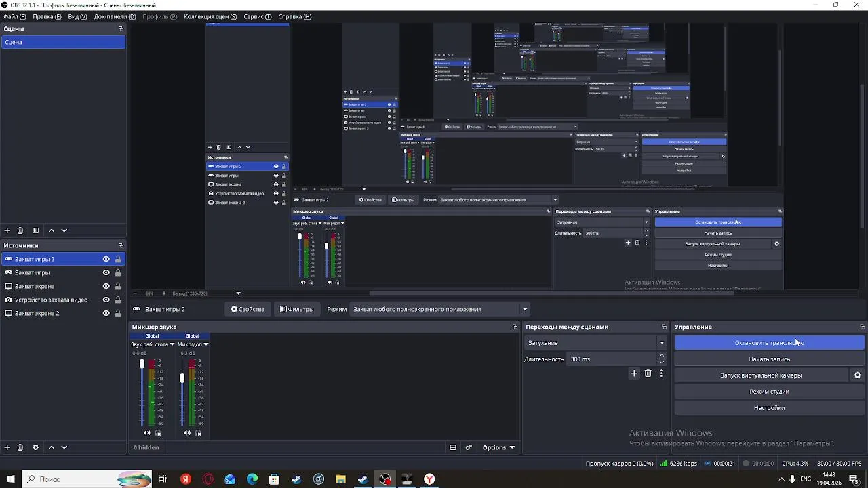The height and width of the screenshot is (488, 868).
Task: Open scene filters icon in Scenes panel
Action: (x=35, y=230)
